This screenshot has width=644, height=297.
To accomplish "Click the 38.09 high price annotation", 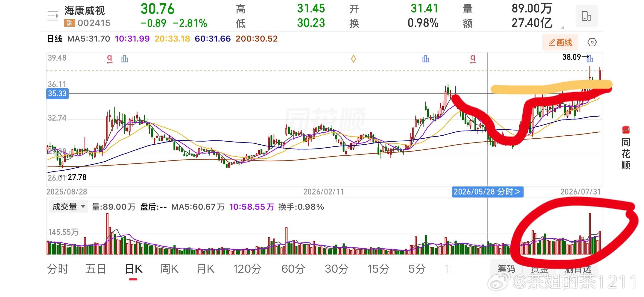I will [571, 57].
